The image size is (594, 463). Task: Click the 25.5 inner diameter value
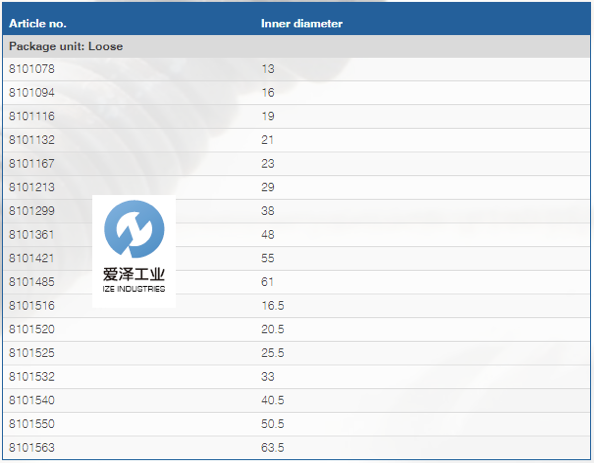click(272, 353)
